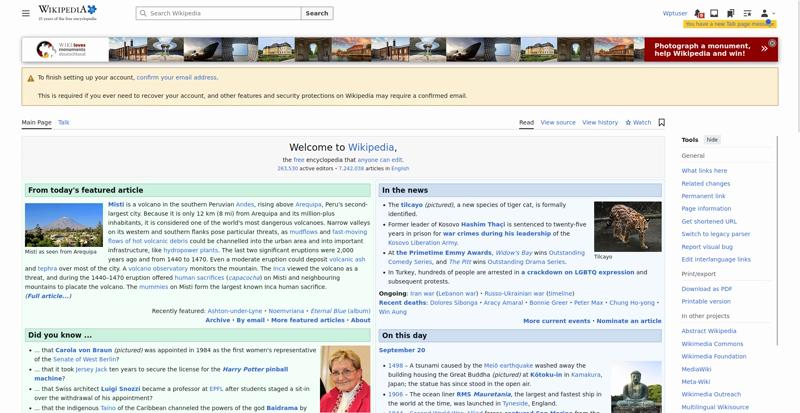Screen dimensions: 800x413
Task: Switch to the Talk tab
Action: (x=64, y=123)
